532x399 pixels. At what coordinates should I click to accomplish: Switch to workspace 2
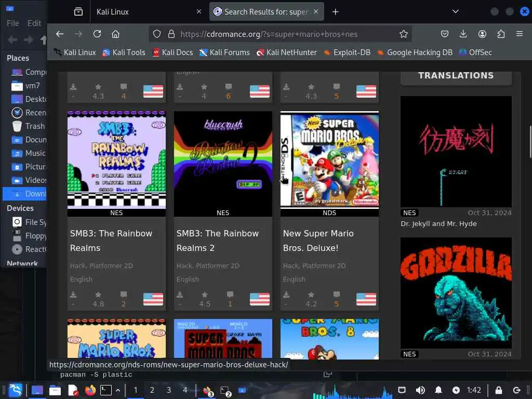pos(152,390)
